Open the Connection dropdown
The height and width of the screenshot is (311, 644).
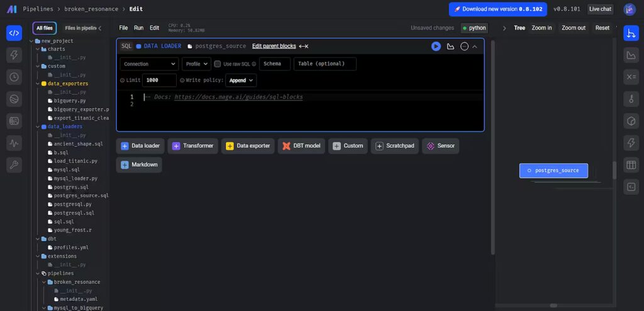149,64
